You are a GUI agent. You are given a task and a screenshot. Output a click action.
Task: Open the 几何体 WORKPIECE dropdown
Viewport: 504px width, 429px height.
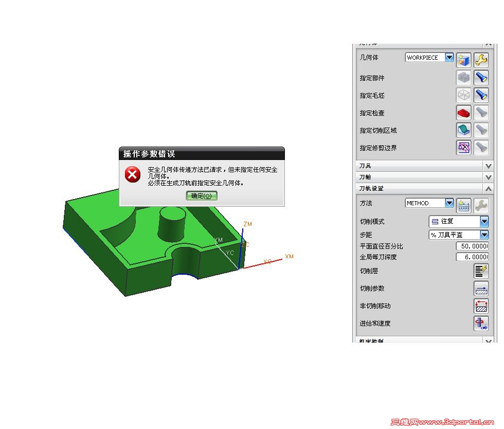coord(449,57)
